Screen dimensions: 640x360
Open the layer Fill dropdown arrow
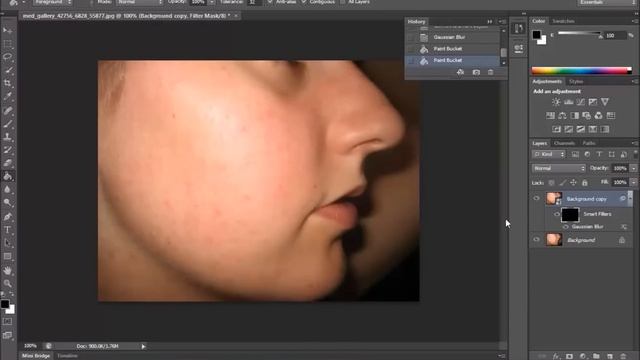click(633, 182)
